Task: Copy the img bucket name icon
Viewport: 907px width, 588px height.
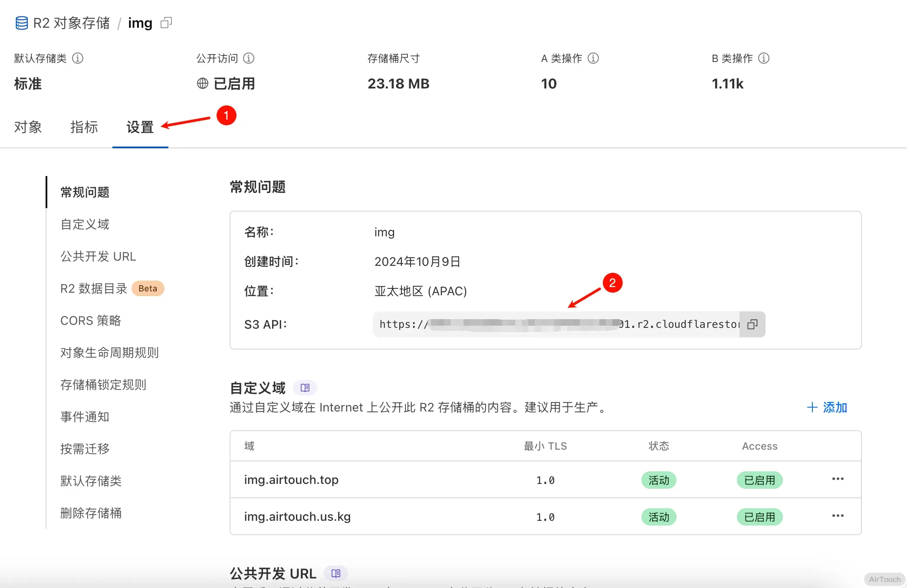Action: [166, 23]
